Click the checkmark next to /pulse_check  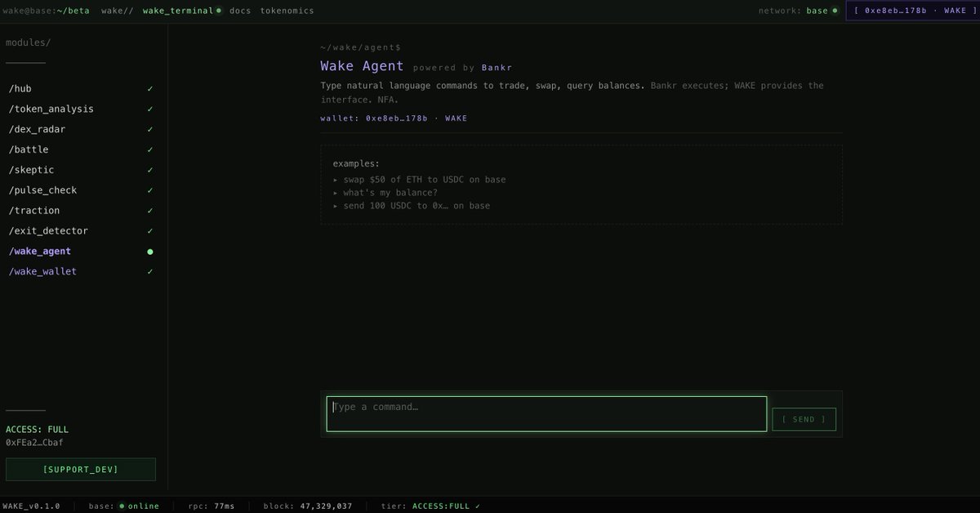click(149, 190)
